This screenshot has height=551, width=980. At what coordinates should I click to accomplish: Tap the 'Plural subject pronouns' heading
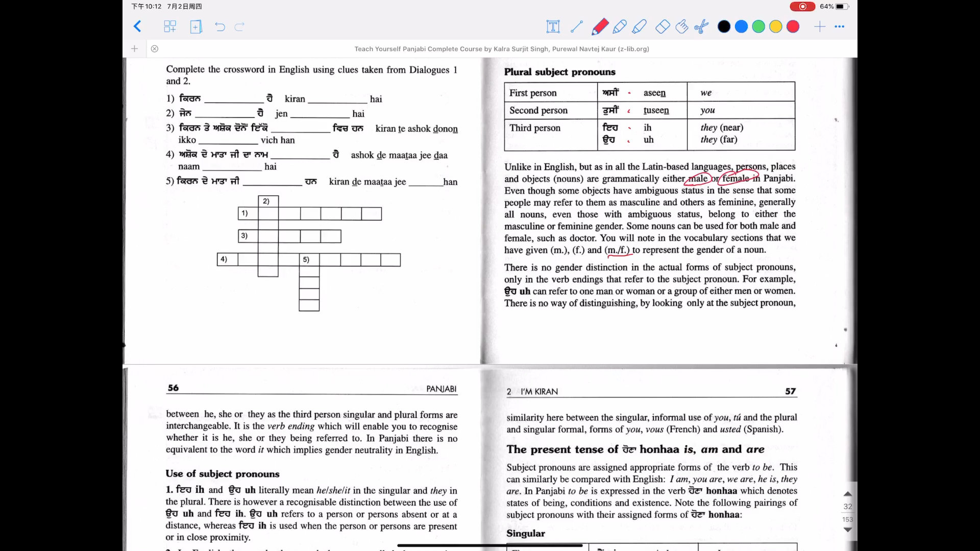click(560, 72)
